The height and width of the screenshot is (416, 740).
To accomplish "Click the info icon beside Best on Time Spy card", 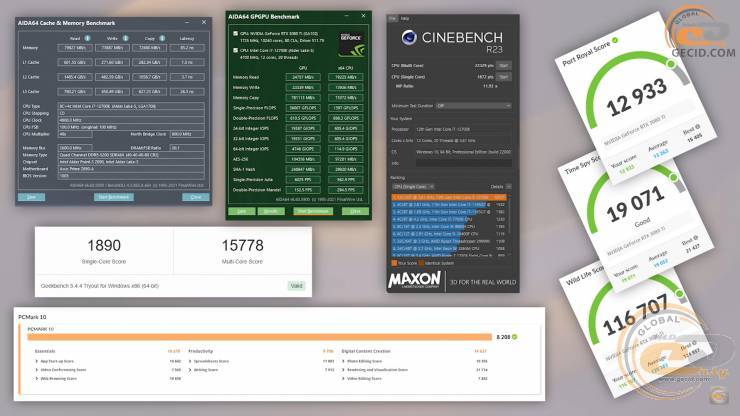I will click(695, 238).
